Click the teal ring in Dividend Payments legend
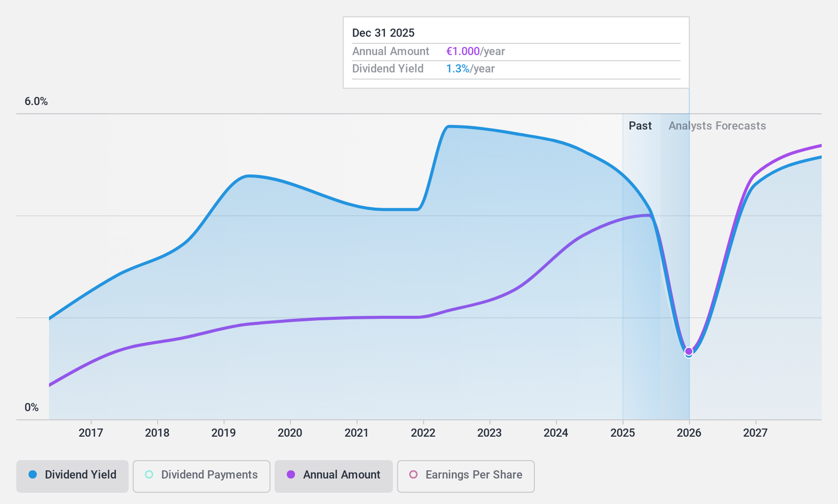Viewport: 838px width, 504px height. pyautogui.click(x=149, y=474)
